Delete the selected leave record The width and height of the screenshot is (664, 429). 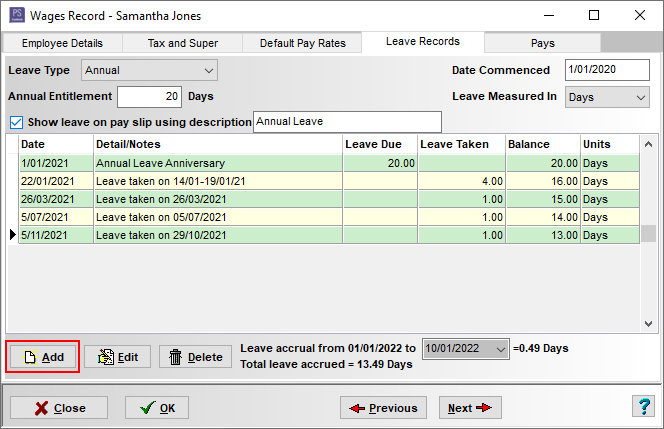click(x=194, y=357)
